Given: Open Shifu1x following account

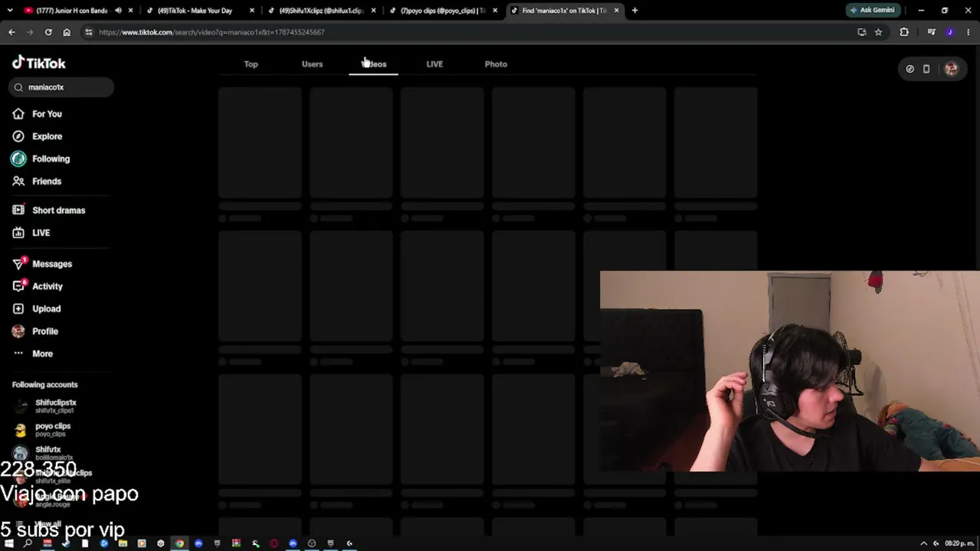Looking at the screenshot, I should tap(47, 452).
